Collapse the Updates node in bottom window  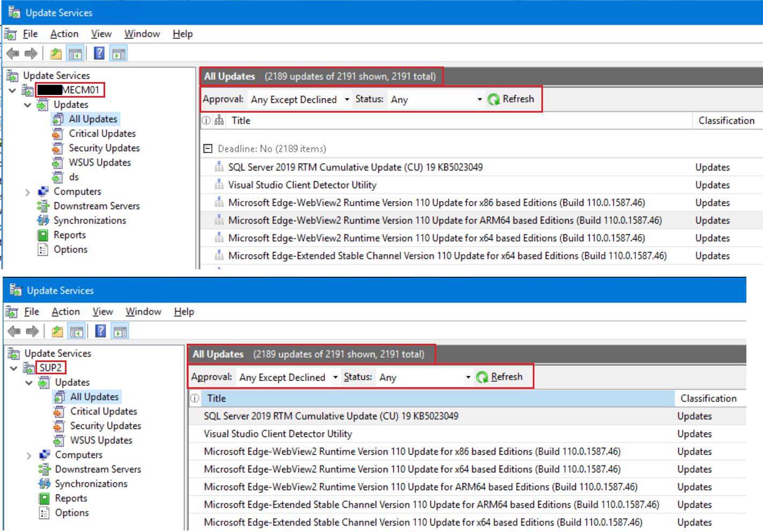29,382
